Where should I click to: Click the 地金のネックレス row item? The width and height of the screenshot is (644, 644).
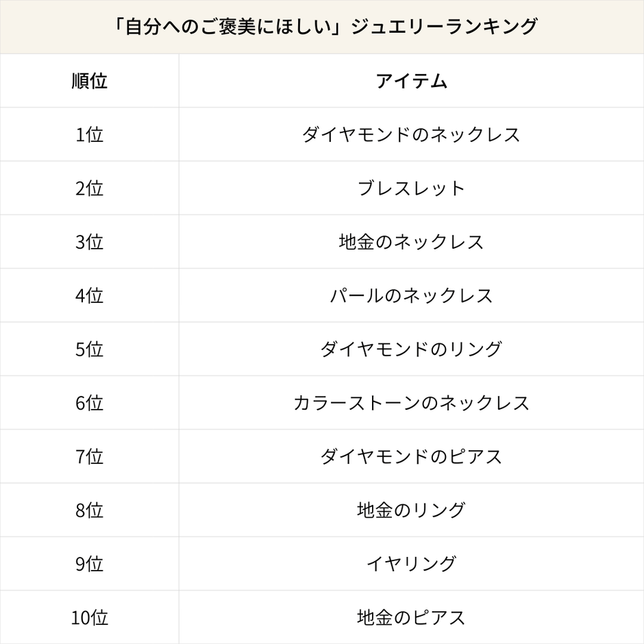tap(411, 242)
